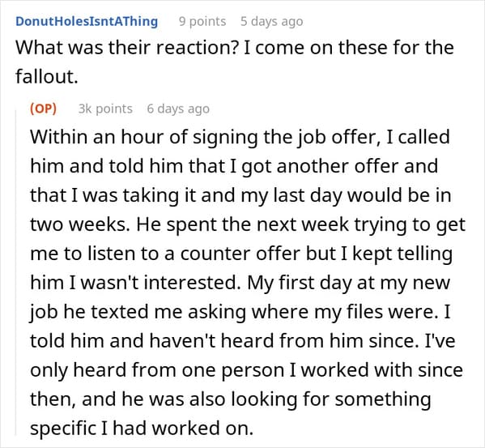Screen dimensions: 485x448
Task: Click the line "then, and he was also looking"
Action: pyautogui.click(x=231, y=399)
